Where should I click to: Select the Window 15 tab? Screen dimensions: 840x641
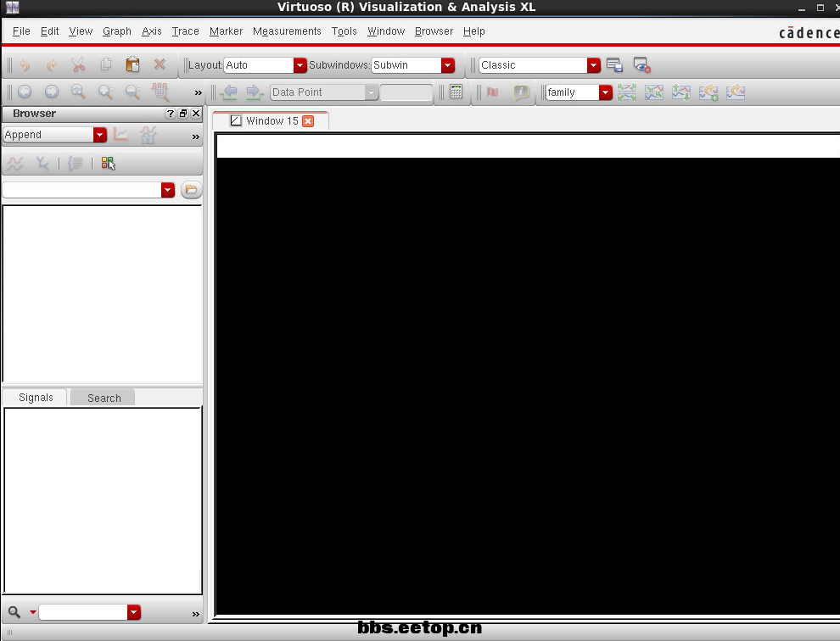pos(272,121)
